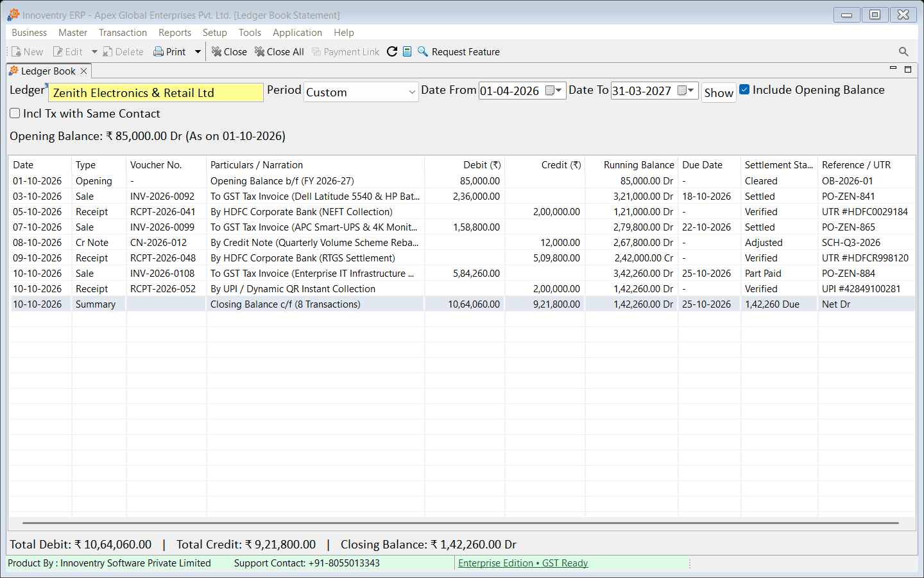This screenshot has width=924, height=578.
Task: Open the Date To calendar picker
Action: pos(686,91)
